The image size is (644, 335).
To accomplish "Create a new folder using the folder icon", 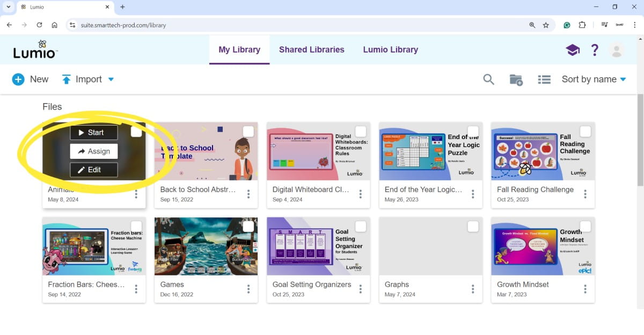I will click(x=515, y=79).
